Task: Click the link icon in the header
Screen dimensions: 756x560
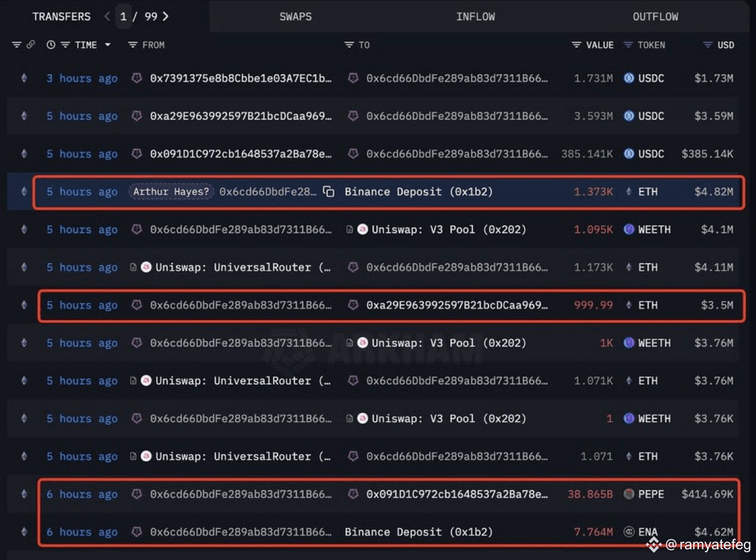Action: (x=30, y=45)
